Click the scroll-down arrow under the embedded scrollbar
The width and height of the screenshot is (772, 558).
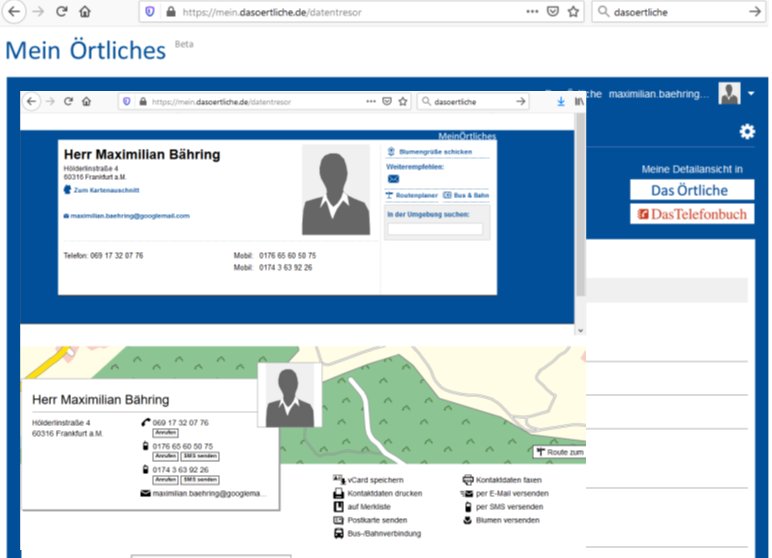click(x=580, y=330)
